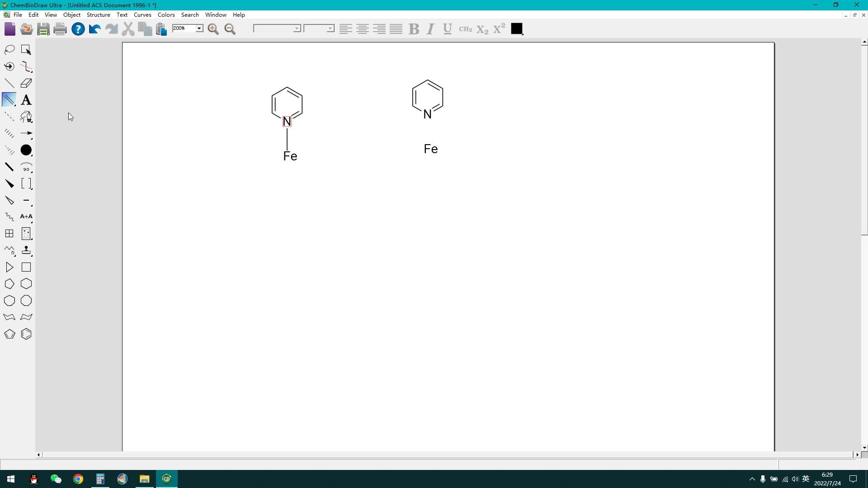Viewport: 868px width, 488px height.
Task: Select the cyclopentane ring tool
Action: tap(9, 284)
